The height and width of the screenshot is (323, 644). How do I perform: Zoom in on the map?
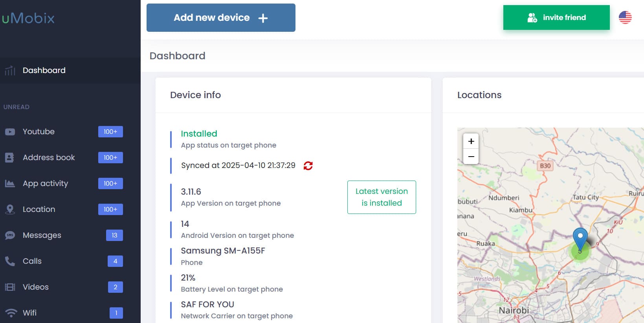point(471,141)
